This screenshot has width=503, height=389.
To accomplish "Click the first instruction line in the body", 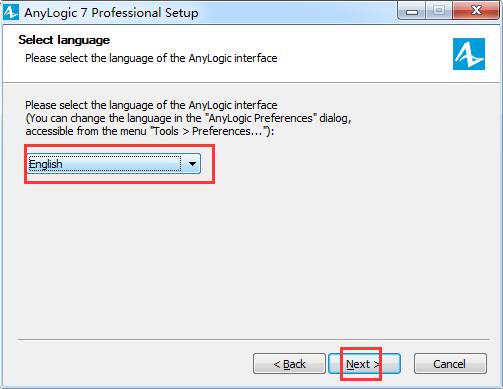I will (x=151, y=105).
